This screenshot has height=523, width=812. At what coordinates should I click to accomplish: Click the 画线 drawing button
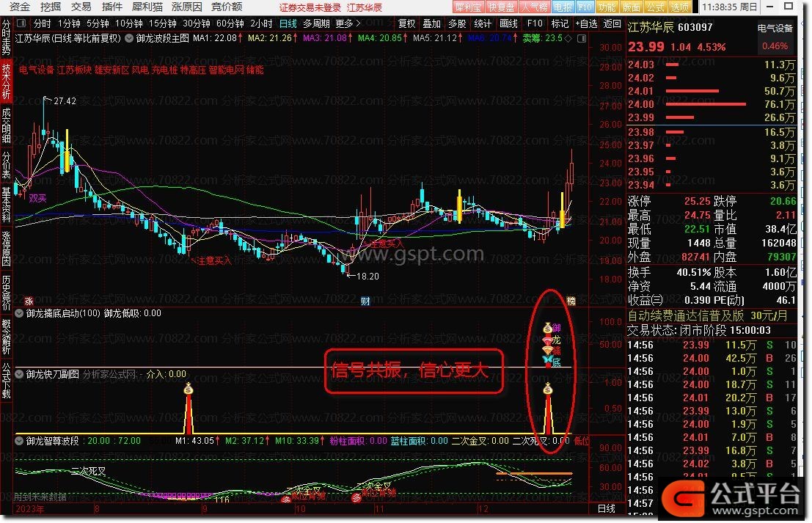[x=508, y=23]
